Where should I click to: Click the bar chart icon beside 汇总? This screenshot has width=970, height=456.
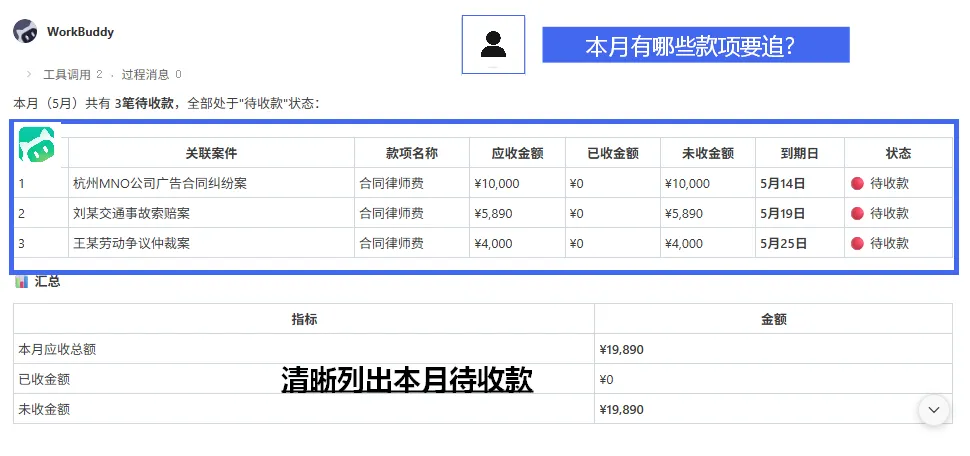(22, 282)
